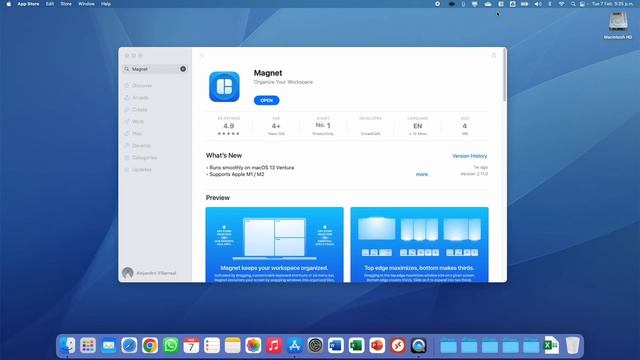Screen dimensions: 640x360
Task: Click the No. 1 chart ranking
Action: pyautogui.click(x=323, y=126)
